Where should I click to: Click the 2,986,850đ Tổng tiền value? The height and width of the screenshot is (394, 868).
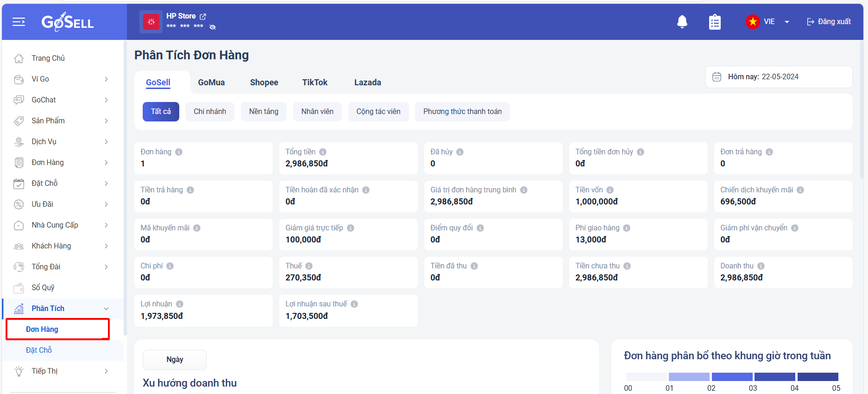[x=307, y=164]
